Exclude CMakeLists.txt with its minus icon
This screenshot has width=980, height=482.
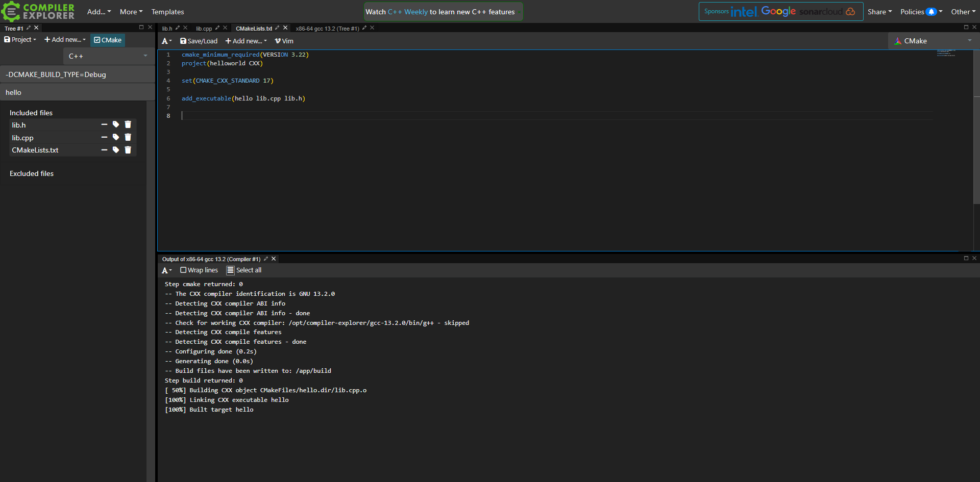(x=104, y=150)
